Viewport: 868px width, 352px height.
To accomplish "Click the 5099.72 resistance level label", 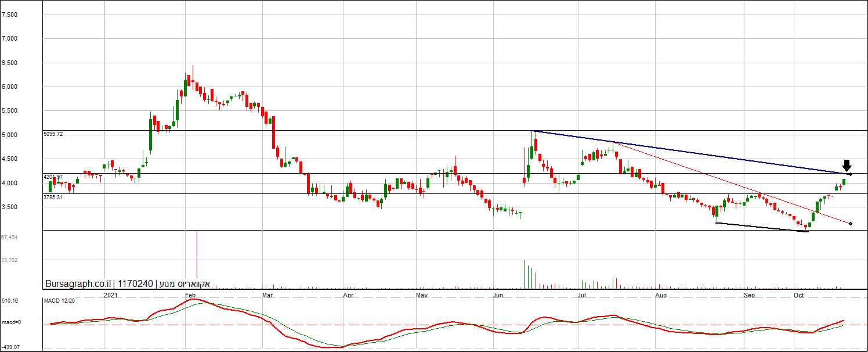I will [x=53, y=134].
